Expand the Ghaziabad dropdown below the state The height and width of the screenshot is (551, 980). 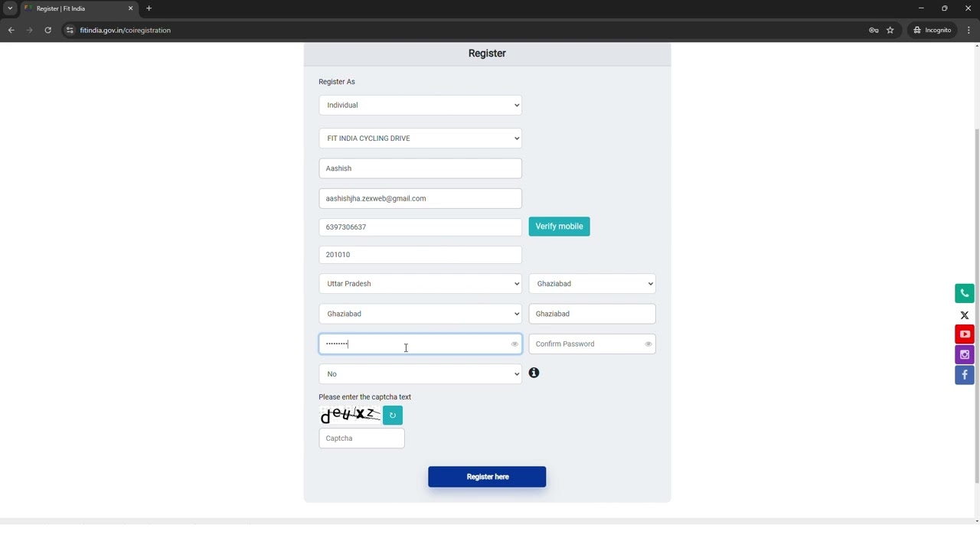point(420,314)
